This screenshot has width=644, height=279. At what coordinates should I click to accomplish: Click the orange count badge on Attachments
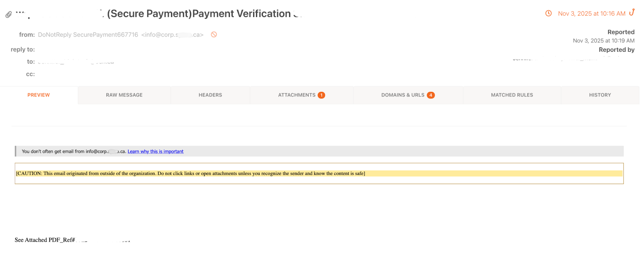(x=321, y=95)
